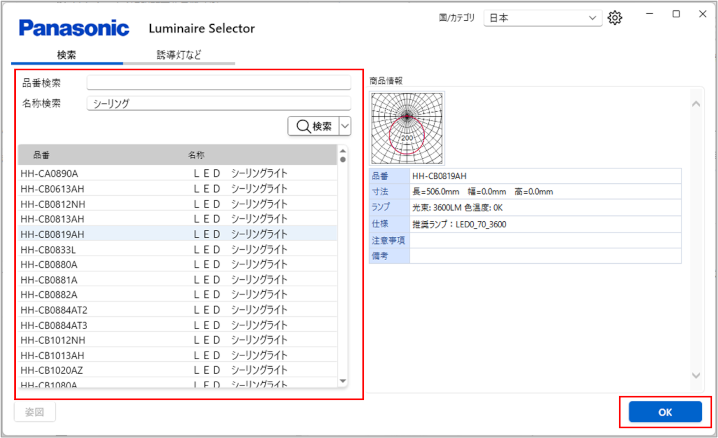Pick the HH-CB0884AT2 ceiling light row

(100, 310)
